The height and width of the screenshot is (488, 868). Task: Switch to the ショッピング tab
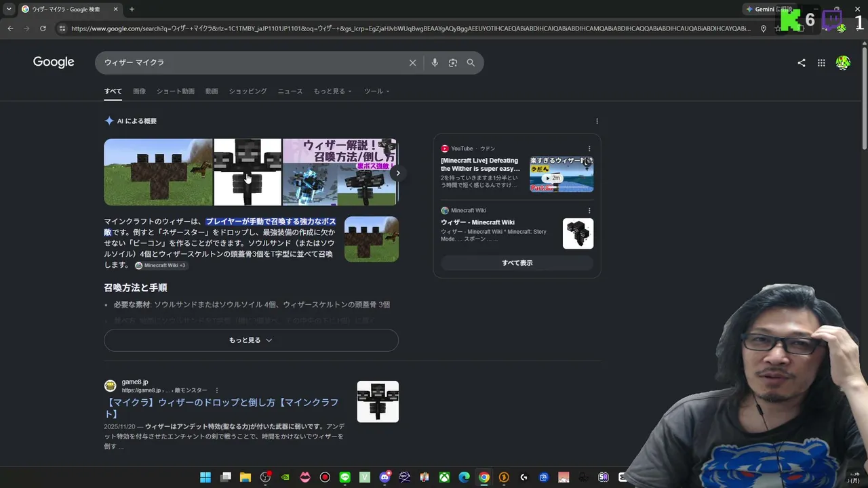click(x=248, y=91)
